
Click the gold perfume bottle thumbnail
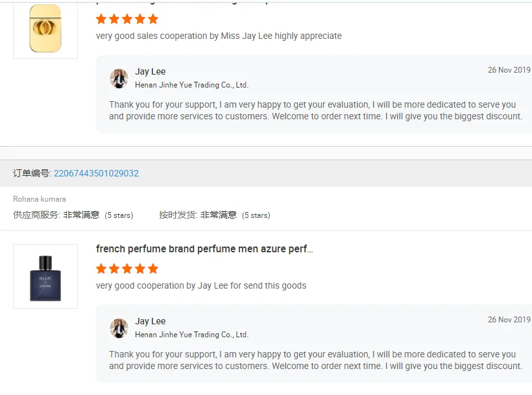[x=45, y=29]
